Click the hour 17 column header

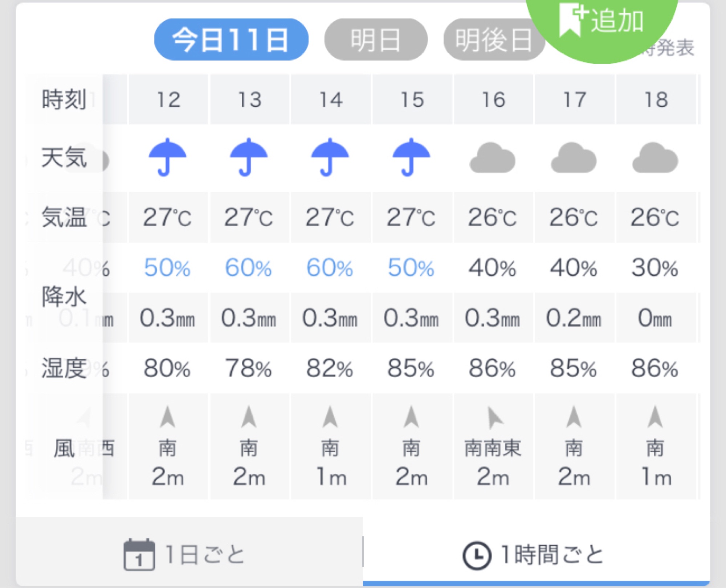[574, 99]
